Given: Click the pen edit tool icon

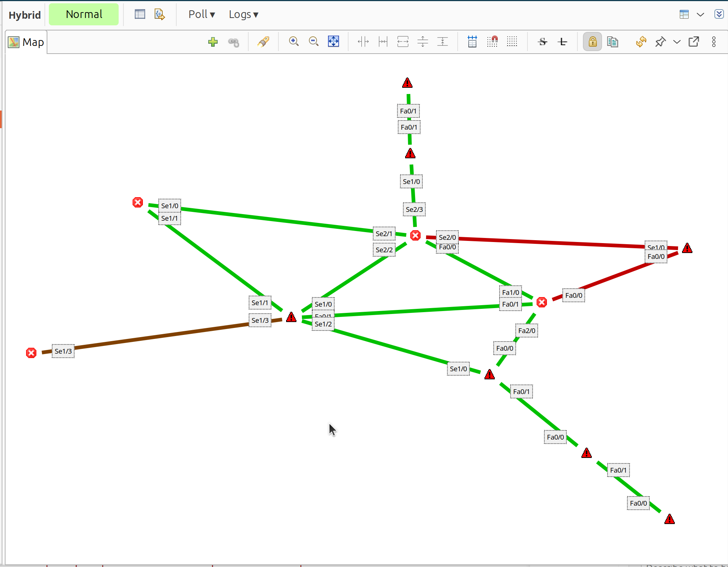Looking at the screenshot, I should pyautogui.click(x=263, y=42).
